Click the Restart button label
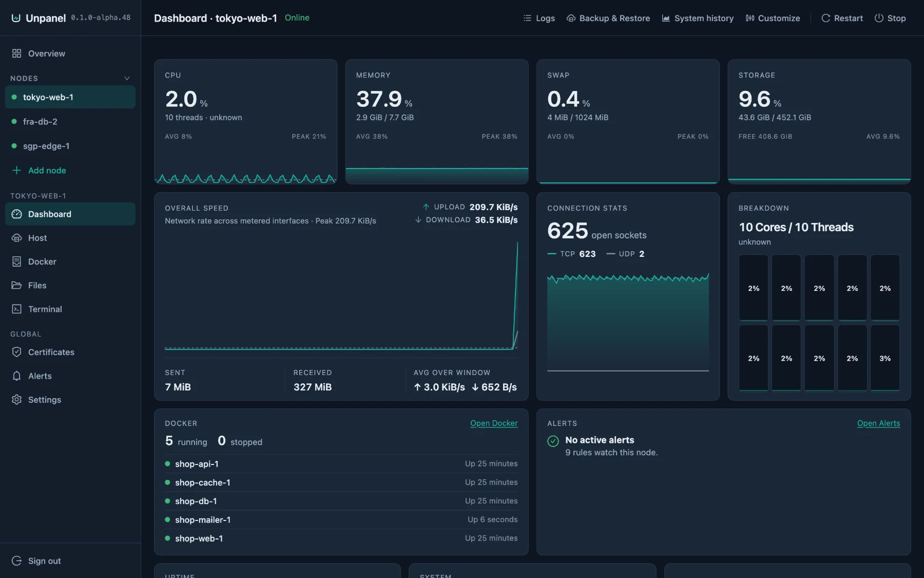924x578 pixels. [x=848, y=18]
